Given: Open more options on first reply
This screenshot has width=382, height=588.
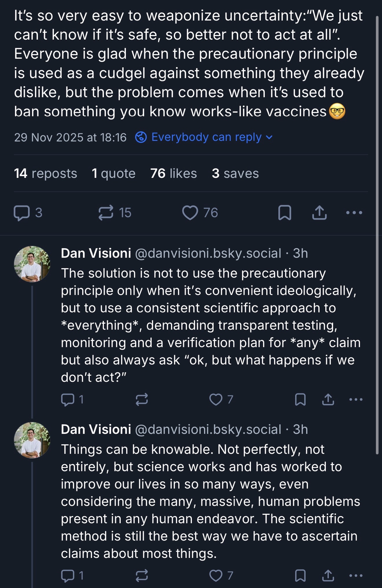Looking at the screenshot, I should pos(356,400).
